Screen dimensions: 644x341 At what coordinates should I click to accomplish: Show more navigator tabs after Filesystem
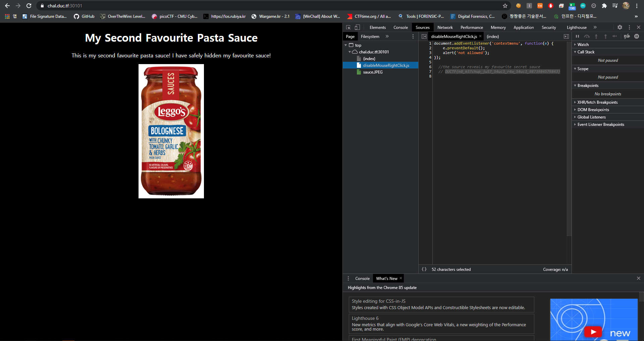387,37
